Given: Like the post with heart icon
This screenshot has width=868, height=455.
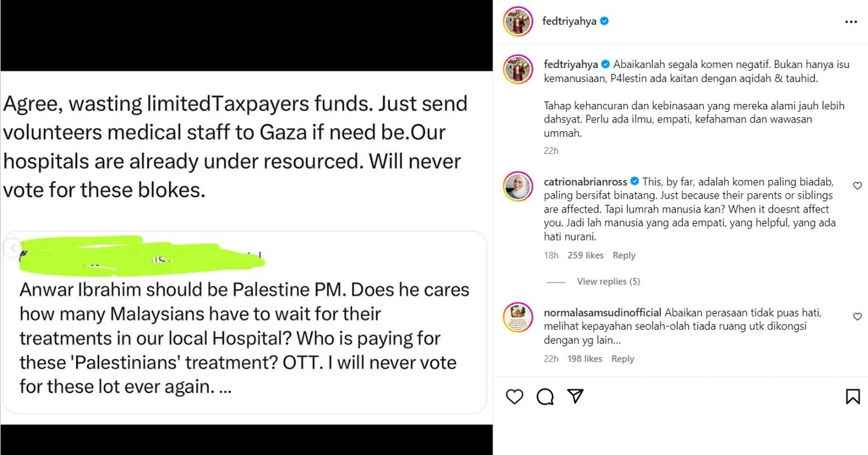Looking at the screenshot, I should pos(515,397).
